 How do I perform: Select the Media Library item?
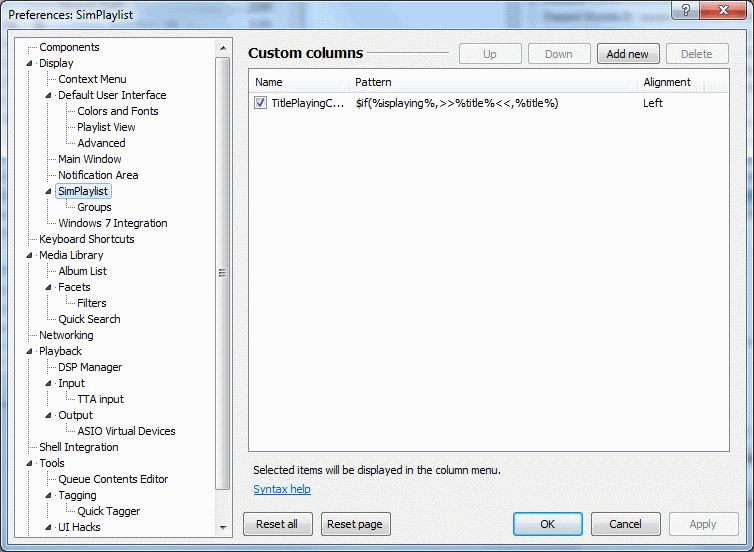click(x=71, y=255)
